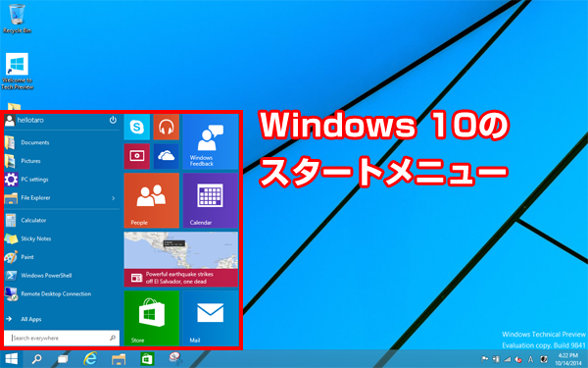Open the earthquake news headline tile
The height and width of the screenshot is (368, 588).
(x=181, y=259)
